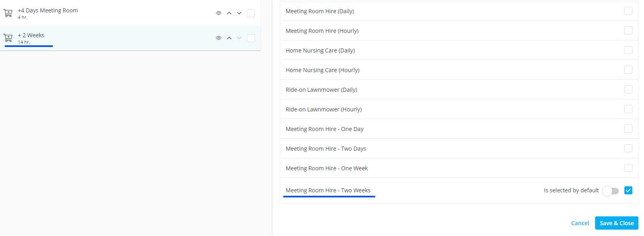Move +4 Days Meeting Room down
The image size is (644, 236).
point(239,13)
